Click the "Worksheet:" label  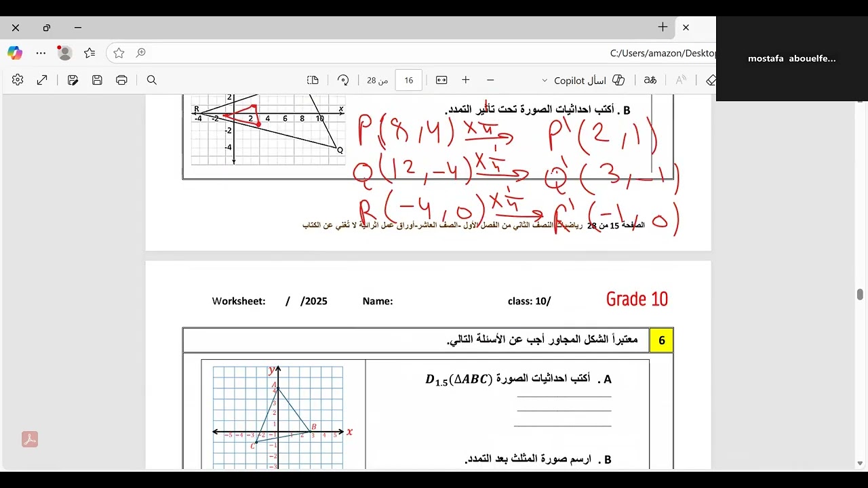click(x=239, y=301)
